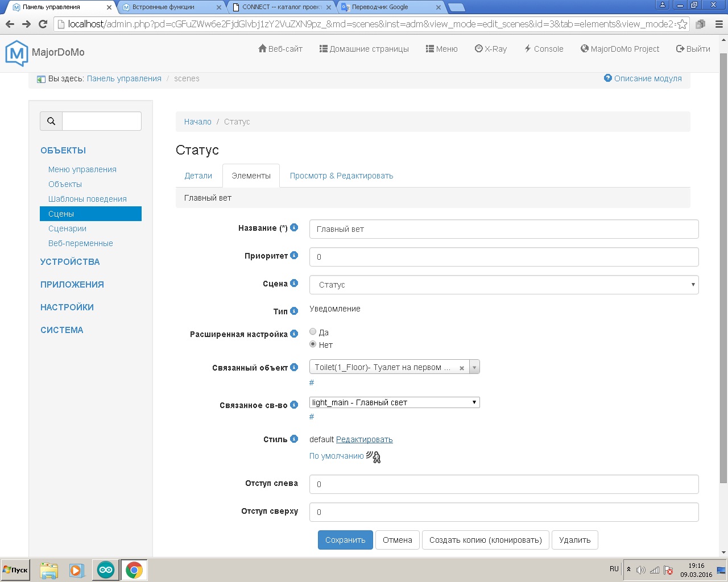Select Да for Расширенная настройка

point(313,331)
